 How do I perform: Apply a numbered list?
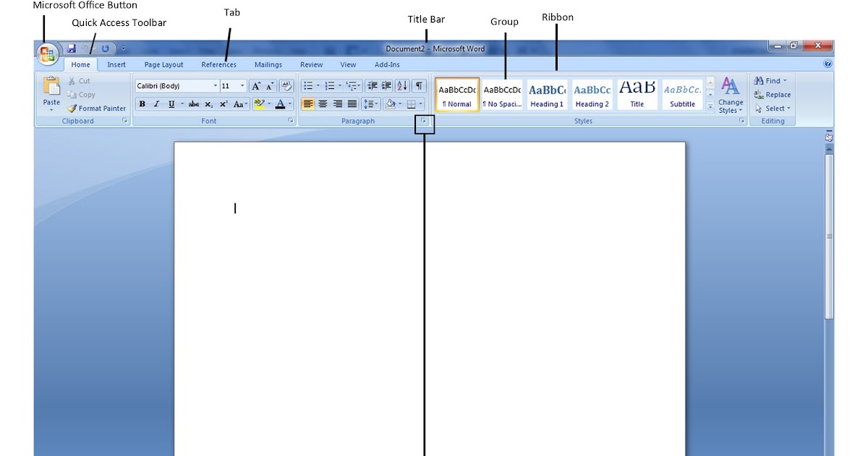(x=330, y=85)
